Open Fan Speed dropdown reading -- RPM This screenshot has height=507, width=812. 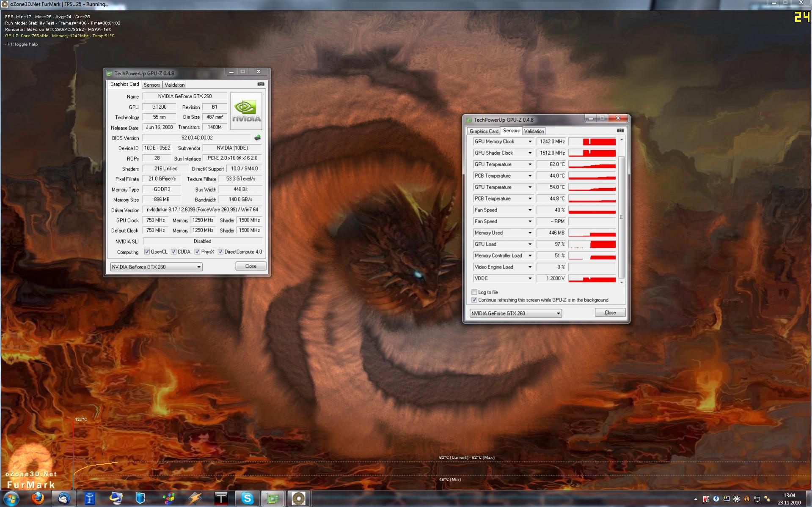click(x=530, y=222)
